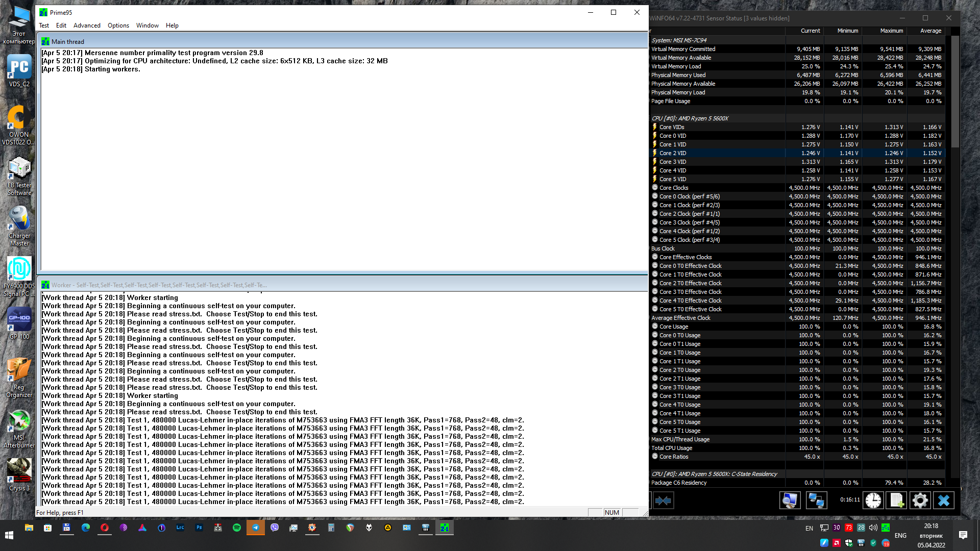This screenshot has width=980, height=551.
Task: Open the Test menu in Prime95
Action: (44, 26)
